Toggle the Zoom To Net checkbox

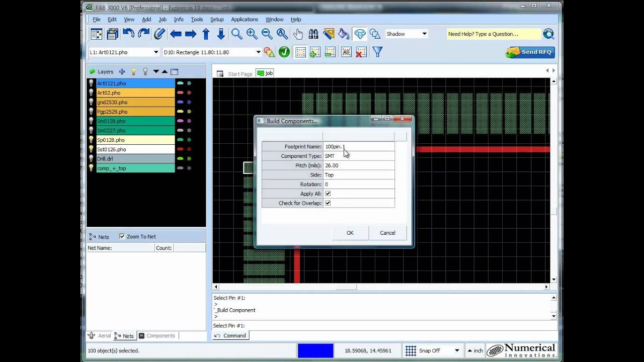(122, 236)
